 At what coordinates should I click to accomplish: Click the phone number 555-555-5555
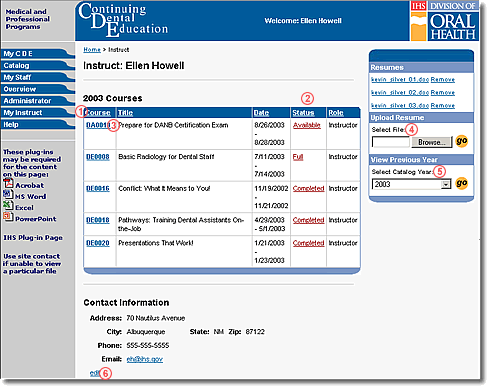[148, 346]
